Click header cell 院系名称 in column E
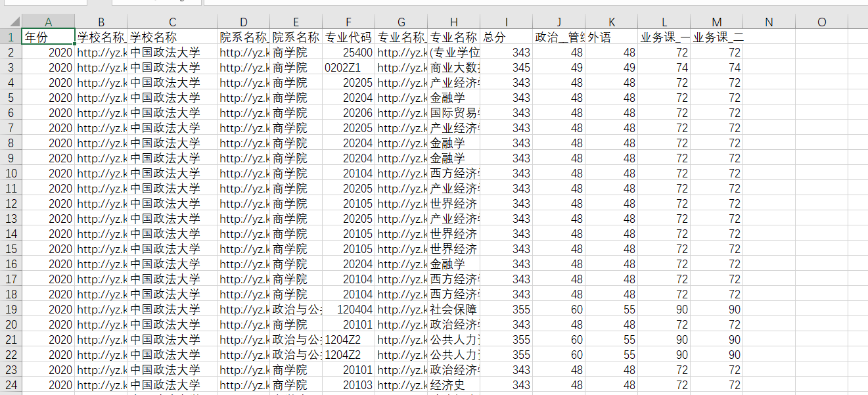The height and width of the screenshot is (395, 868). (x=296, y=37)
